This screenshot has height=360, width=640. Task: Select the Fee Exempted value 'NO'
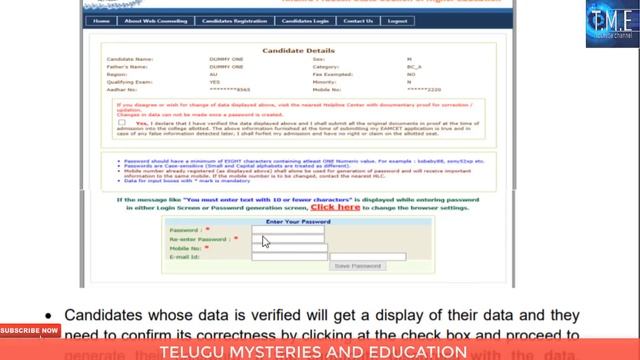click(411, 75)
